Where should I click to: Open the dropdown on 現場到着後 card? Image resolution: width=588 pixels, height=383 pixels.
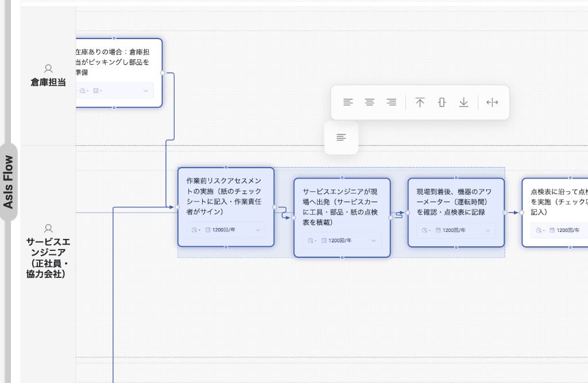[489, 230]
